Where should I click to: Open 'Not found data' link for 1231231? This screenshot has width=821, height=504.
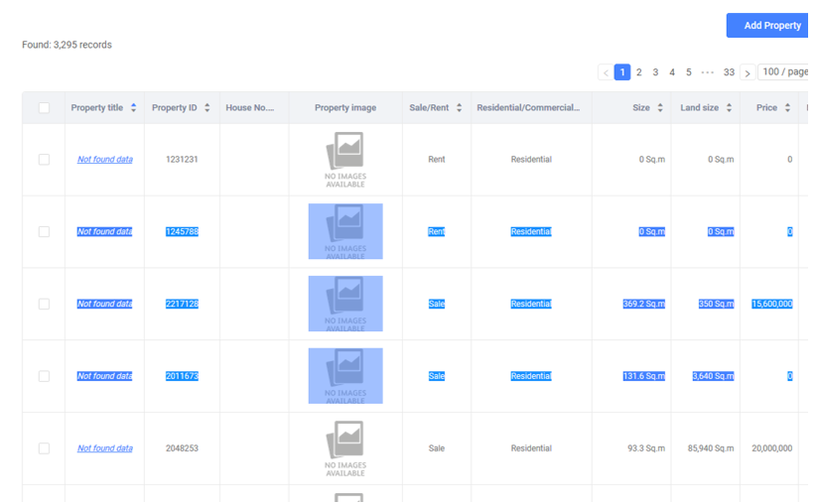(104, 160)
